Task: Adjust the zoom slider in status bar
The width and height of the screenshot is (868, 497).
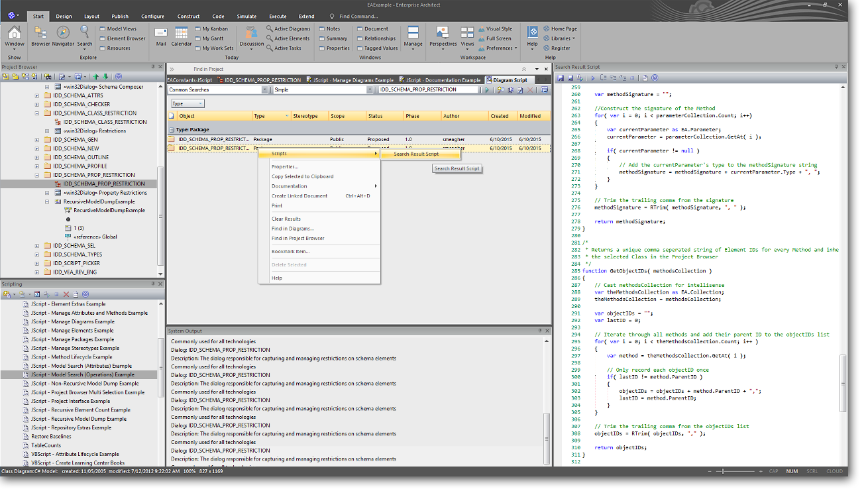Action: point(724,471)
